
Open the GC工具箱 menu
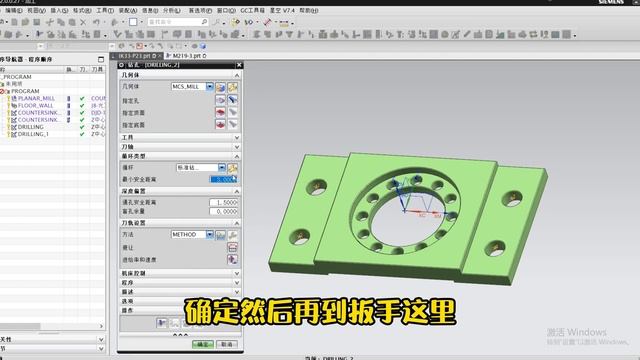pos(252,10)
